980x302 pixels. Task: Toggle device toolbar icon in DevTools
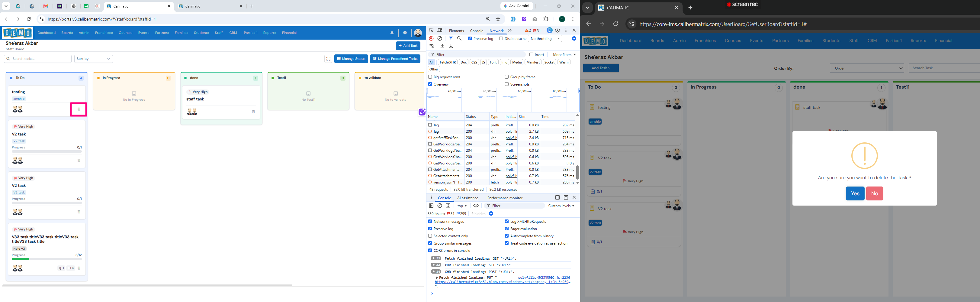[440, 31]
